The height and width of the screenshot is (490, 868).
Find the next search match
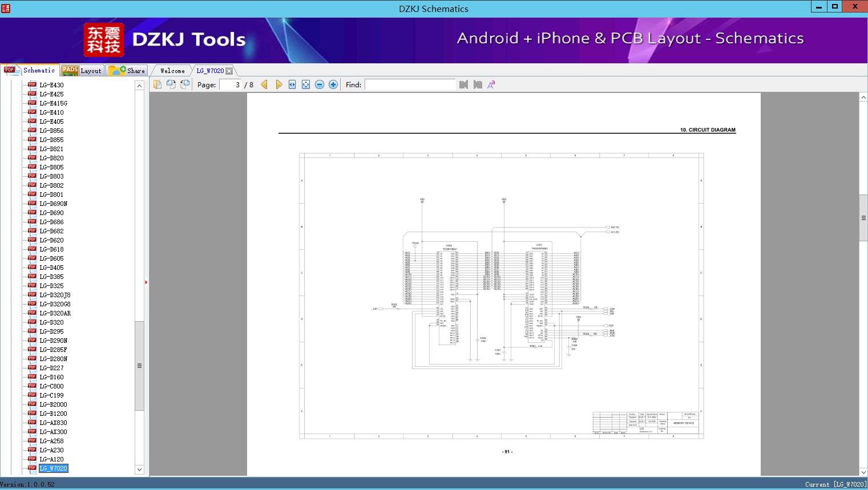pyautogui.click(x=478, y=84)
